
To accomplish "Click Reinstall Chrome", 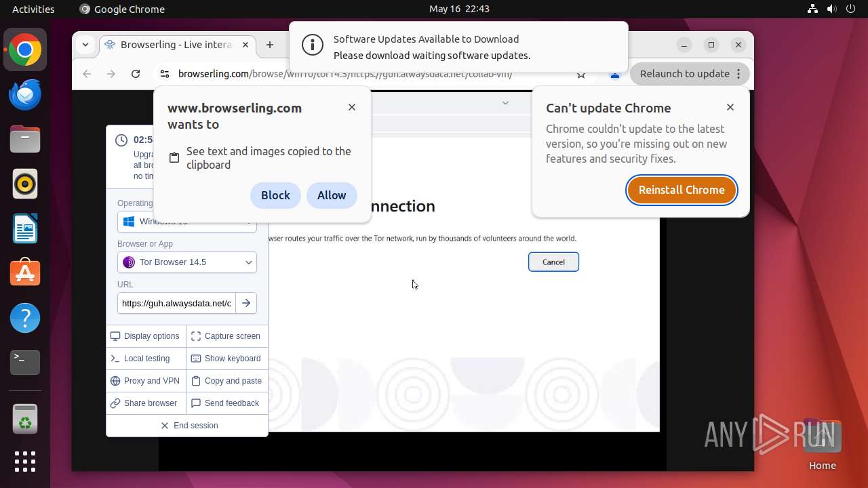I will click(x=682, y=190).
